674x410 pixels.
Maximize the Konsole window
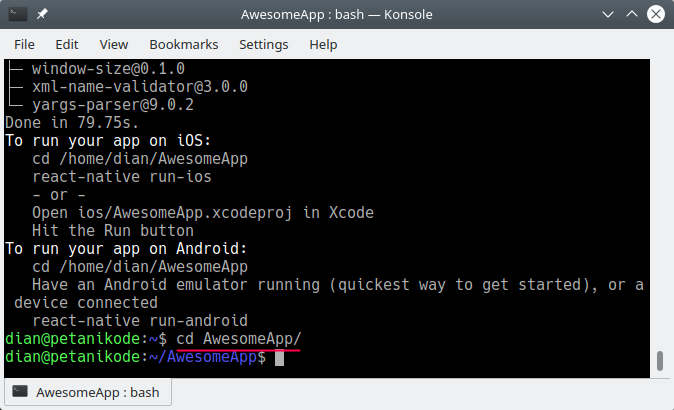631,15
